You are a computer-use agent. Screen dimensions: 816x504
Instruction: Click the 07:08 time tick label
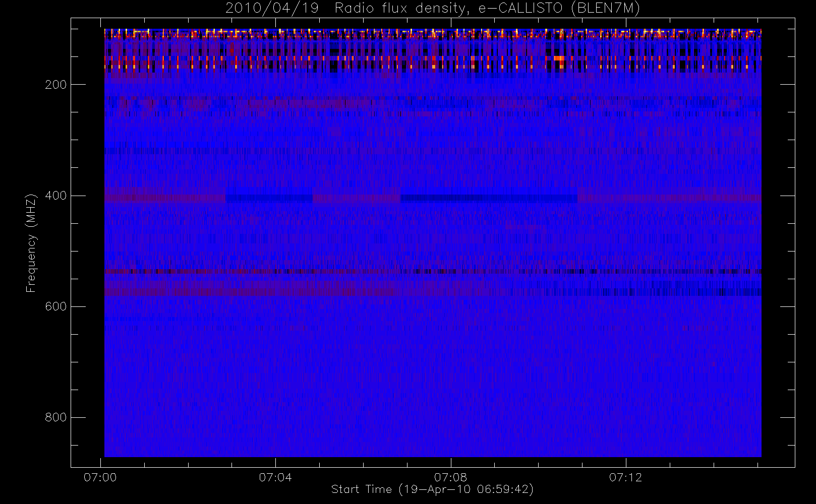click(451, 477)
